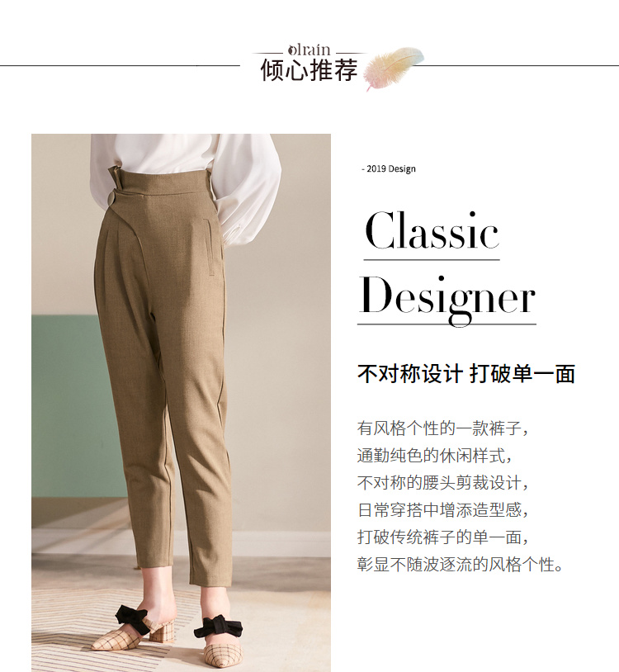Click the pastel feather decoration icon
The height and width of the screenshot is (672, 619).
click(x=394, y=68)
